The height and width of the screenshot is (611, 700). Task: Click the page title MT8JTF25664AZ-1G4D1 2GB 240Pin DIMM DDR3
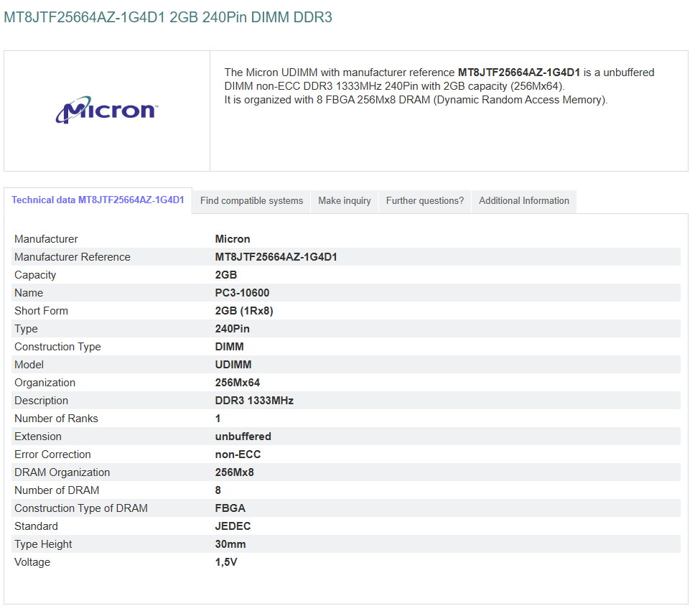coord(168,17)
